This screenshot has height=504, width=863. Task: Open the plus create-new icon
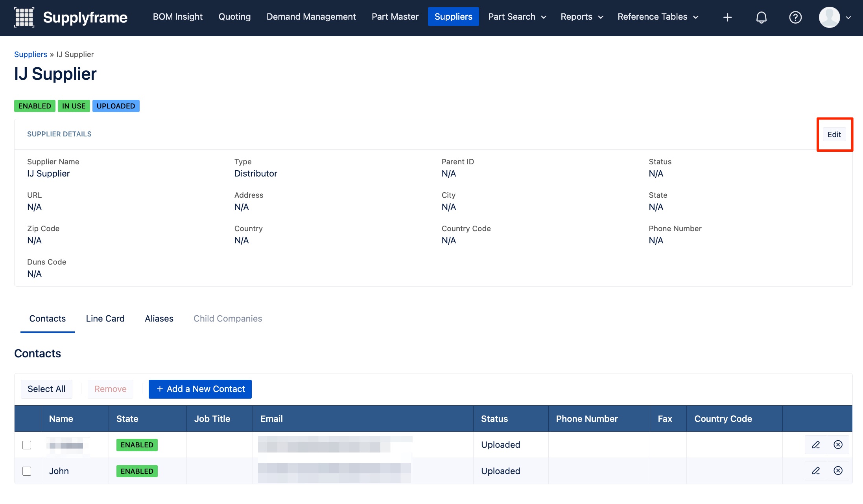click(x=727, y=17)
